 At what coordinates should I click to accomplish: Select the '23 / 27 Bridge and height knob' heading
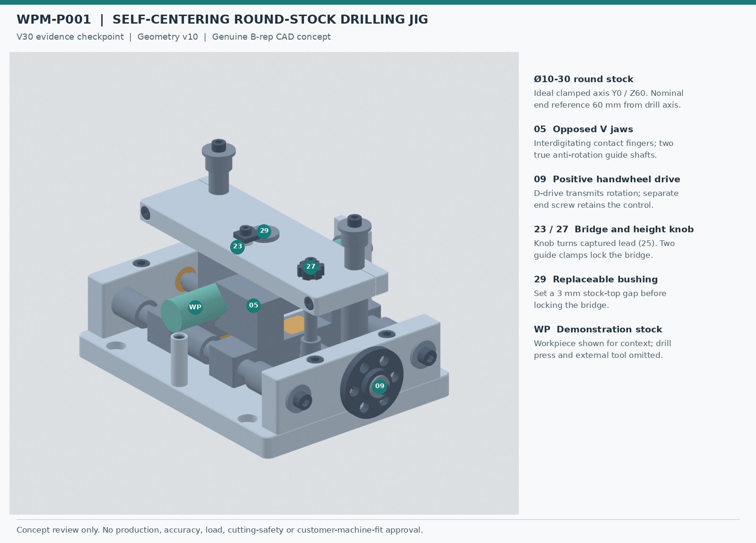[x=614, y=229]
